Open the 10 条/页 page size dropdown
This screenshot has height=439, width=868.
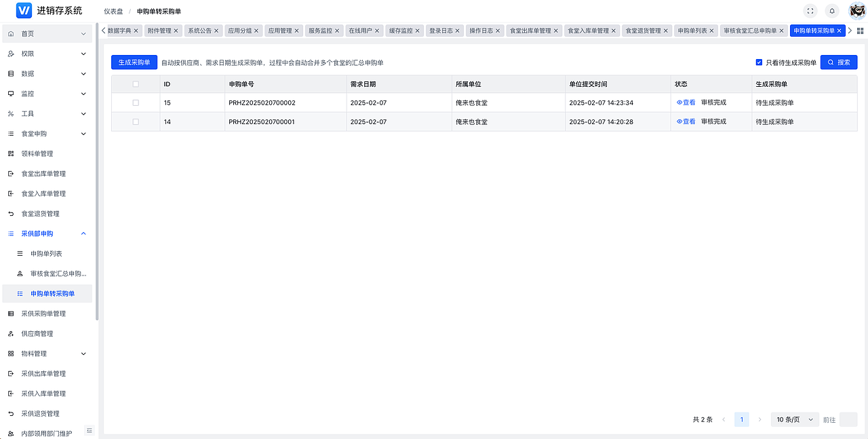point(795,420)
